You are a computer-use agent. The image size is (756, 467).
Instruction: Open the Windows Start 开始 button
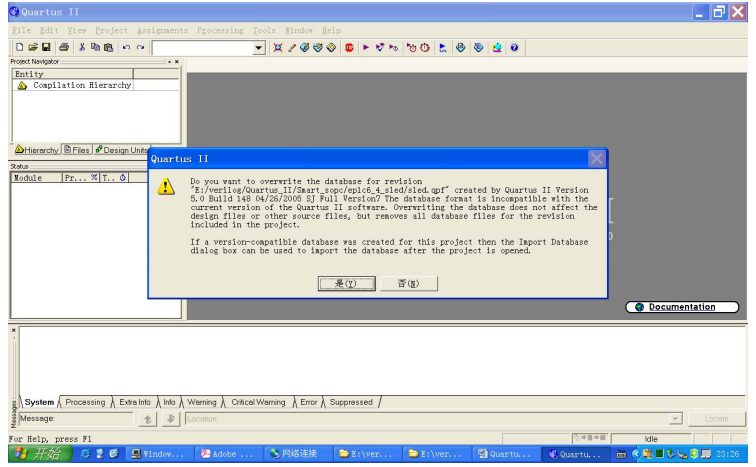[40, 454]
